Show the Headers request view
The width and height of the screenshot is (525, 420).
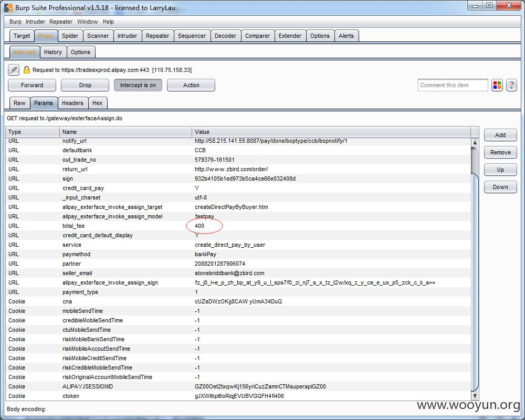[x=72, y=103]
